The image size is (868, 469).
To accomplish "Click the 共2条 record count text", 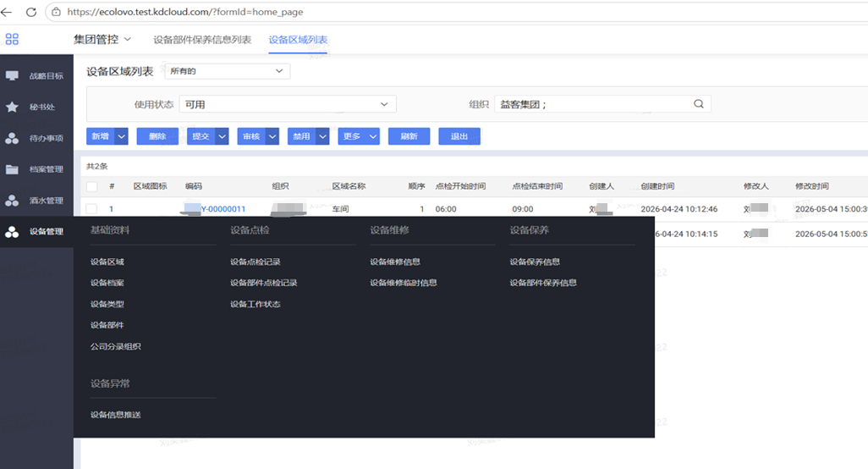I will tap(97, 167).
